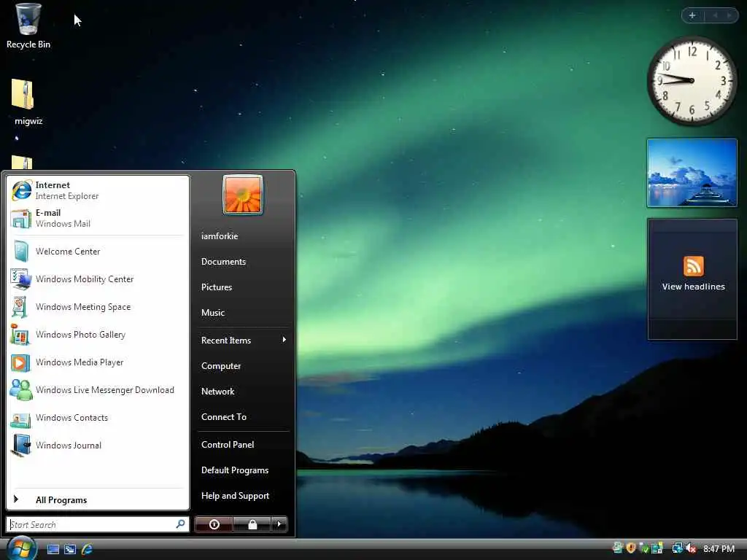The image size is (747, 560).
Task: Click the pos/display tray icon beside checkmark
Action: [657, 548]
